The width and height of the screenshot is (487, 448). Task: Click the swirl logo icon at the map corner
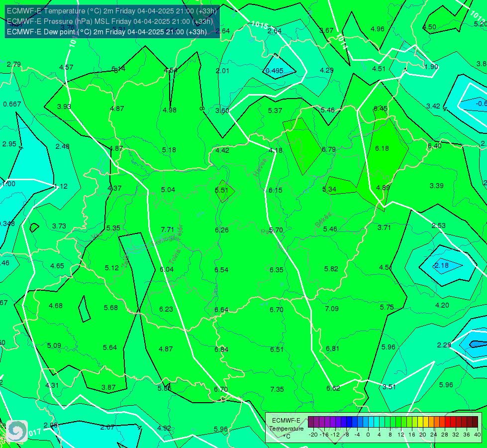coord(16,431)
